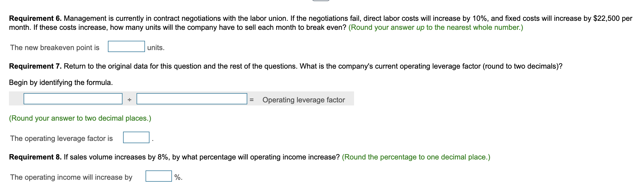This screenshot has width=644, height=189.
Task: Click the Operating leverage factor formula row
Action: pyautogui.click(x=303, y=99)
